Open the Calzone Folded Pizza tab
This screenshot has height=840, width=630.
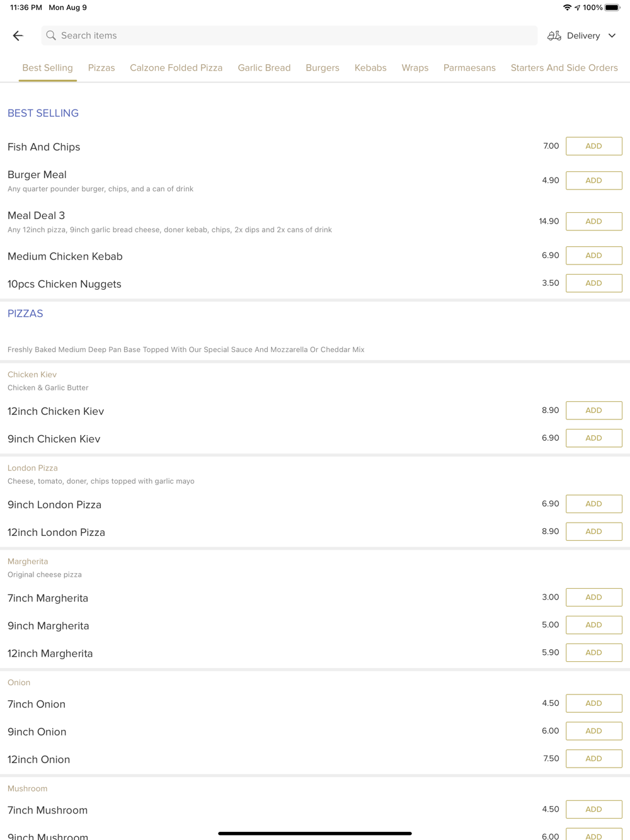click(176, 68)
